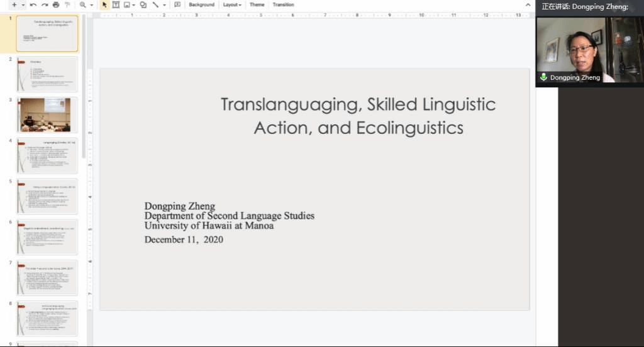Click 'Department of Second Language Studies' text
This screenshot has height=347, width=644.
click(x=229, y=216)
